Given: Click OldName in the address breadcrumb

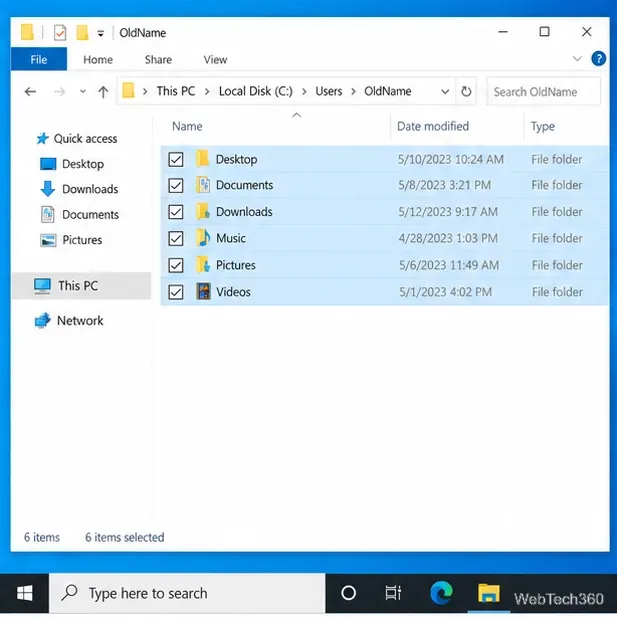Looking at the screenshot, I should point(388,91).
